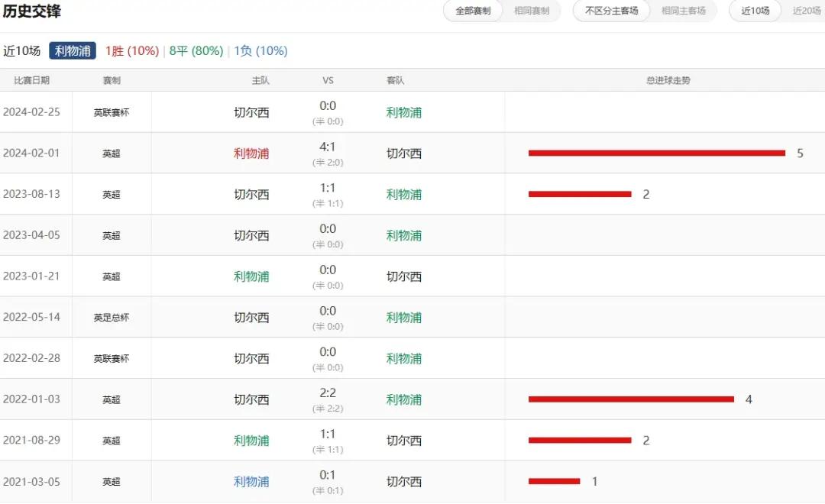This screenshot has height=504, width=825.
Task: Open home team 切尔西 in 2022-05-14 row
Action: (x=251, y=317)
